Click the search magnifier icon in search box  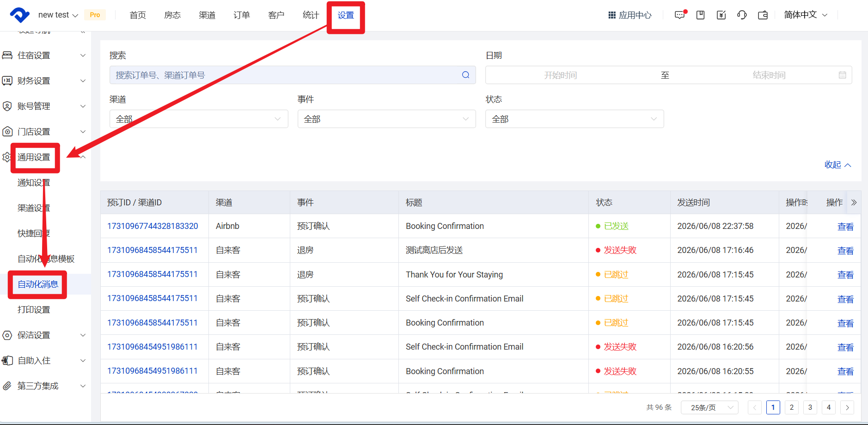(x=465, y=75)
